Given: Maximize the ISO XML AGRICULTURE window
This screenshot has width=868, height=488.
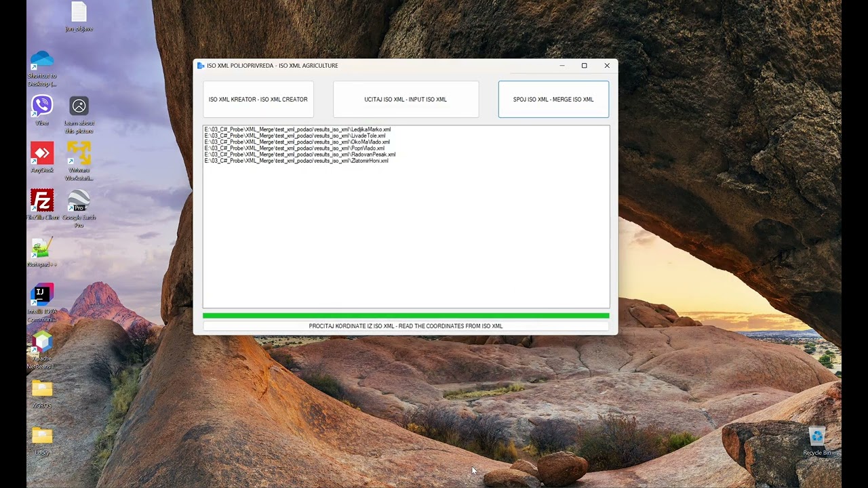Looking at the screenshot, I should [x=584, y=66].
